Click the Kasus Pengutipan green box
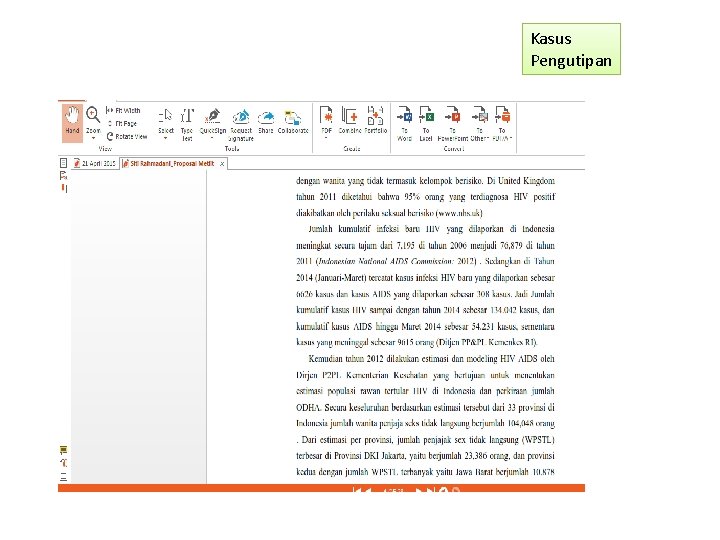The width and height of the screenshot is (720, 540). pyautogui.click(x=571, y=49)
